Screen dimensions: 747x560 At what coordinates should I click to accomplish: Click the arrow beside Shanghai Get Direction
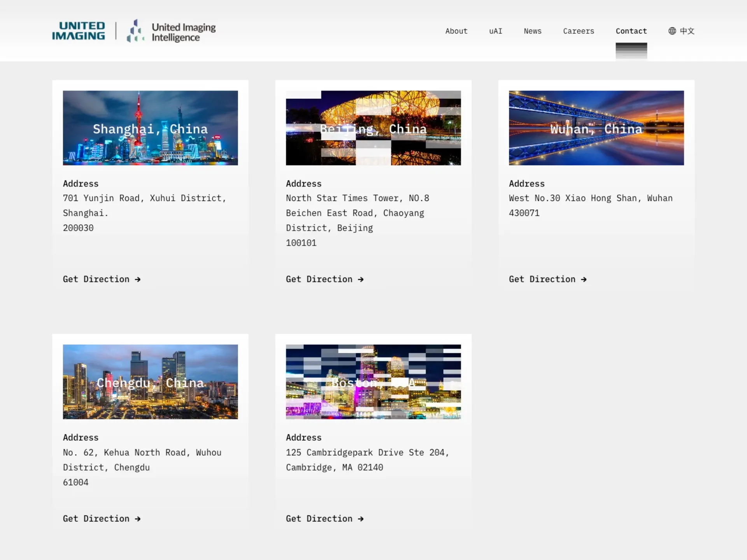point(138,279)
